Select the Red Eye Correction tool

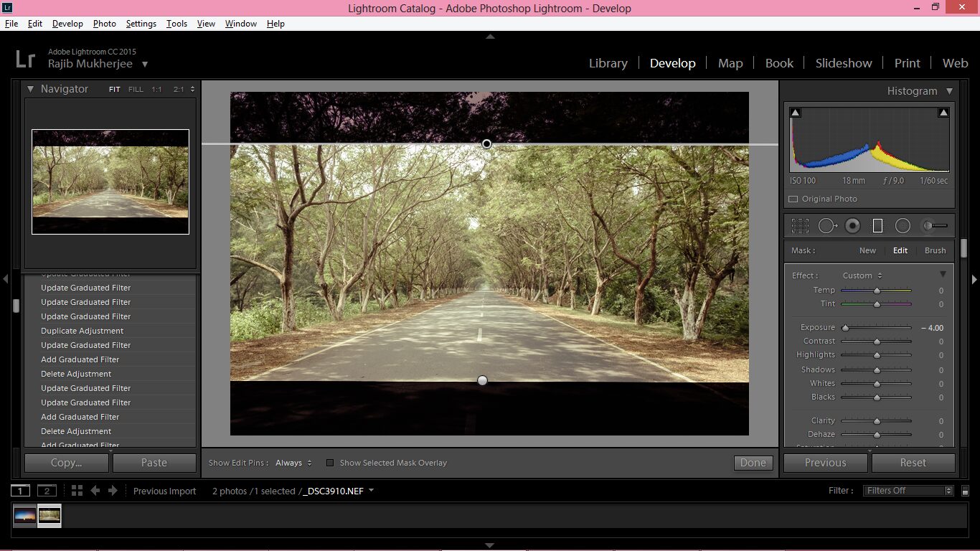coord(852,226)
